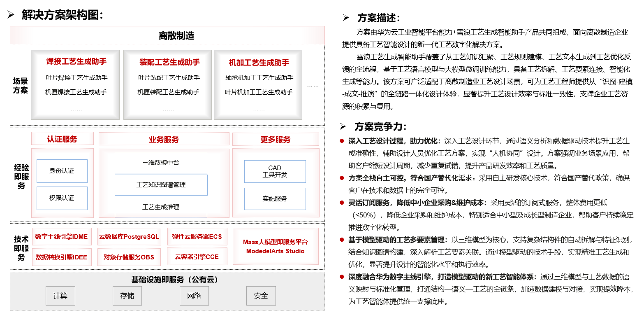Switch to the 认证服务 section
Screen dimensions: 644x315
pos(62,139)
